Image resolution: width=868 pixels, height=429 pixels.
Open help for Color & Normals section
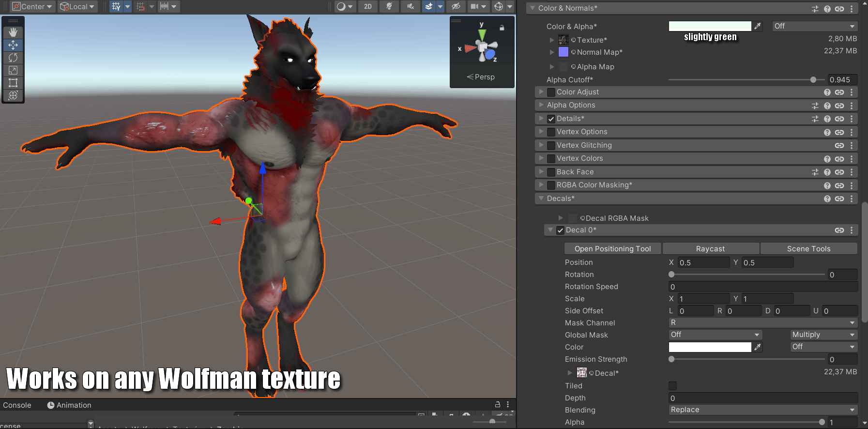tap(827, 9)
